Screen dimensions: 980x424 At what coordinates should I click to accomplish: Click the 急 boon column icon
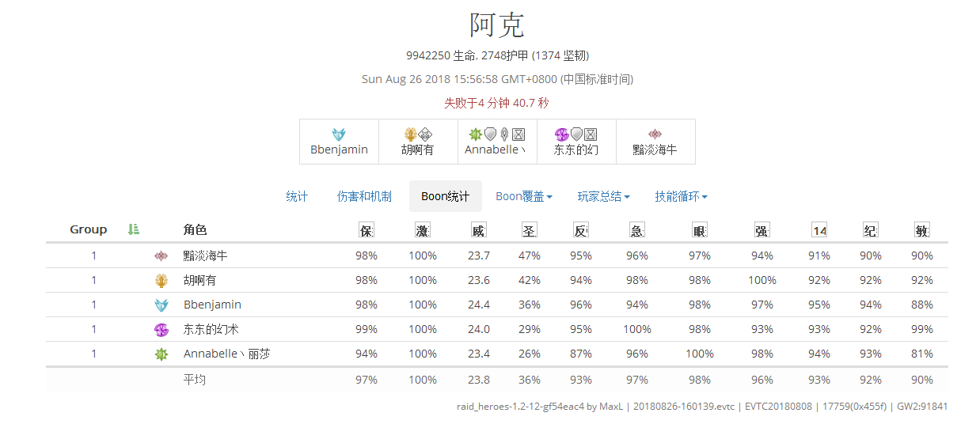pyautogui.click(x=636, y=230)
